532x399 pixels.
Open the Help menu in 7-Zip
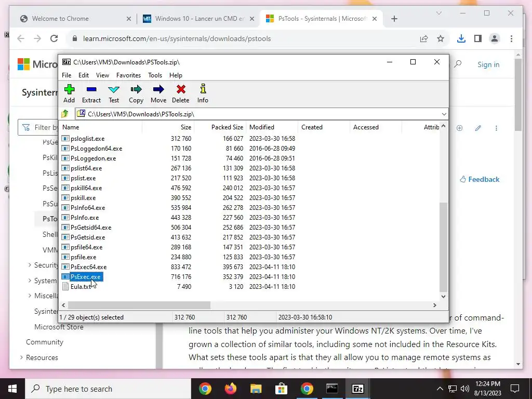coord(176,75)
